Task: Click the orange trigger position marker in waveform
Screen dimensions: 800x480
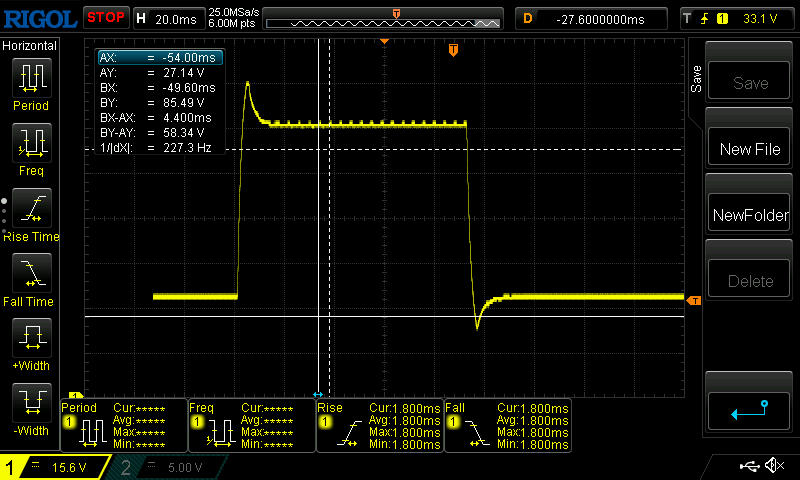Action: tap(453, 50)
